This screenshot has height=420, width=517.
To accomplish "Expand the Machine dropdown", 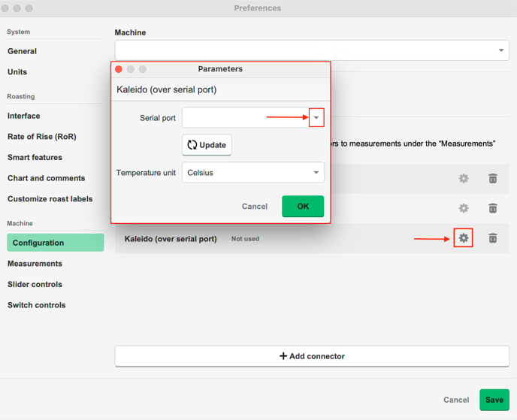I will tap(312, 50).
